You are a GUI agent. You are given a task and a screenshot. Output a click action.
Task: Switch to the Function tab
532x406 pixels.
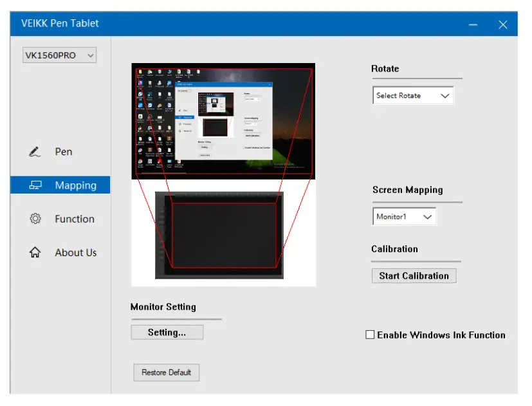pos(74,219)
